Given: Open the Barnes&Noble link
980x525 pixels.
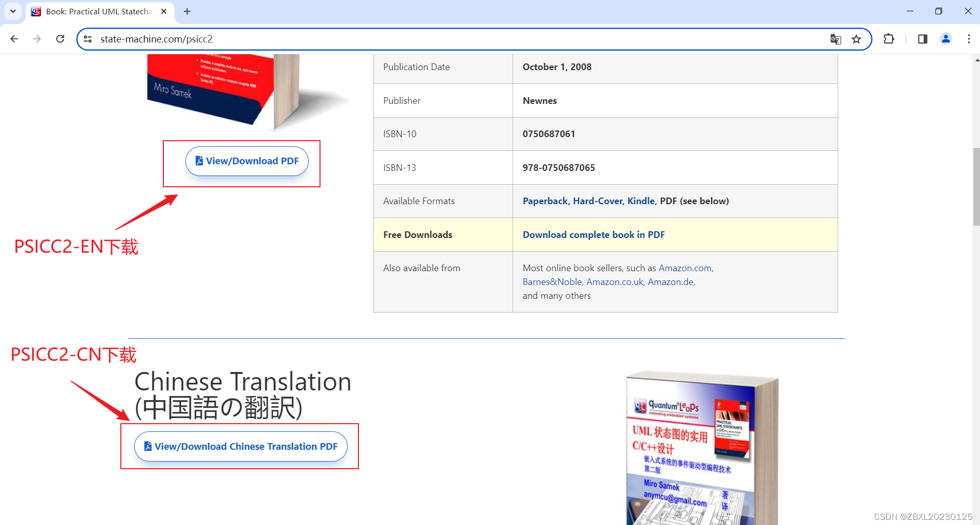Looking at the screenshot, I should point(552,282).
